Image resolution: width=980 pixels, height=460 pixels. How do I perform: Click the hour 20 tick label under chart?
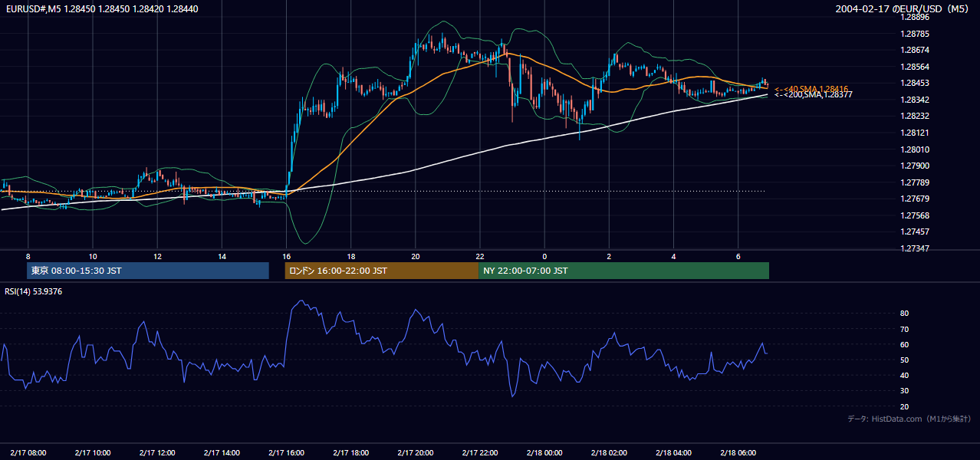[x=415, y=256]
